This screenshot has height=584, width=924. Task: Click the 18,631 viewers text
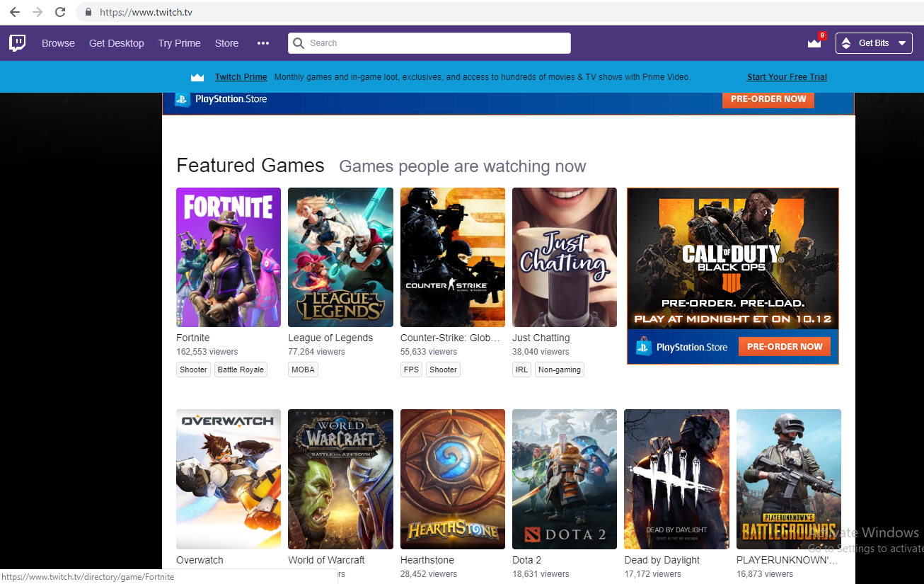(x=541, y=574)
